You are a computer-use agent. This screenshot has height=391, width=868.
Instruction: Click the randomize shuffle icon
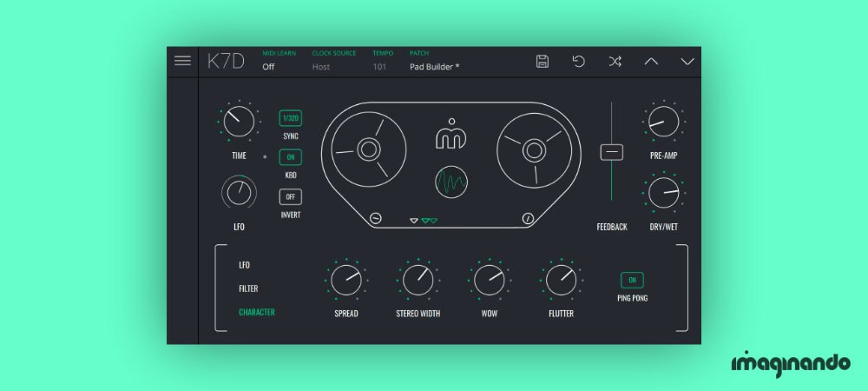615,61
